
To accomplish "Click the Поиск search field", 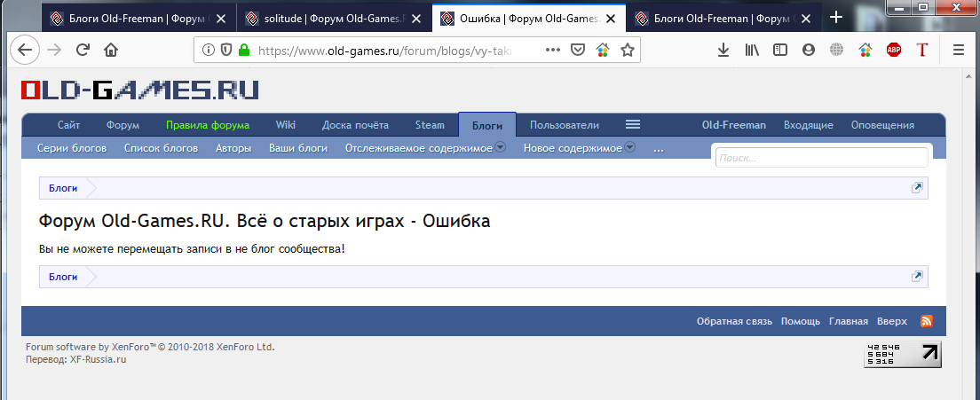I will click(822, 158).
